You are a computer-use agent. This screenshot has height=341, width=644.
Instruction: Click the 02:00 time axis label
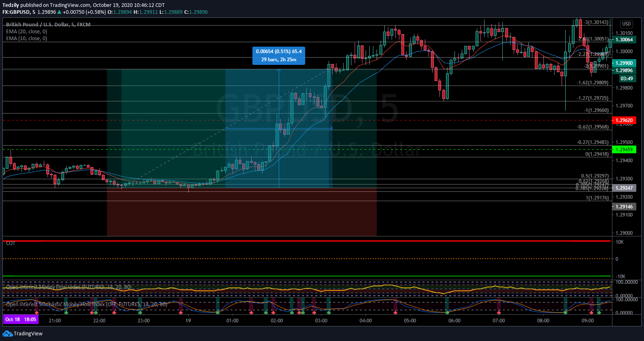tap(277, 321)
